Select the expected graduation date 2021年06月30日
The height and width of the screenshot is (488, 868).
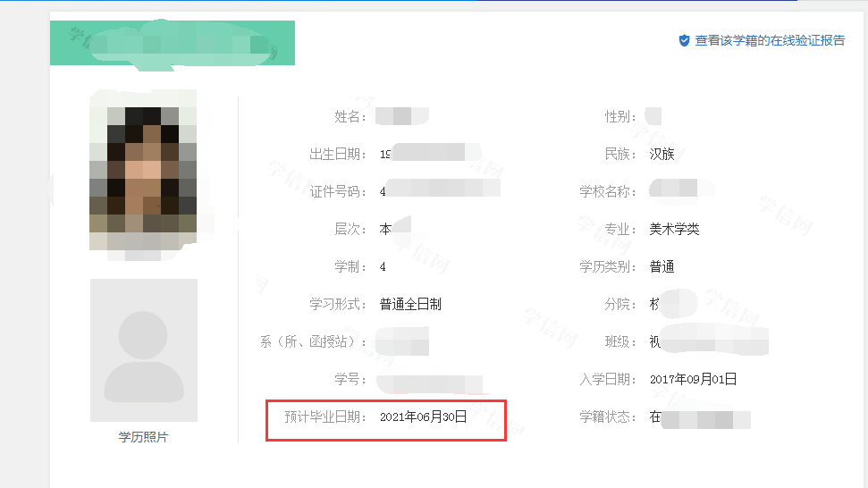423,416
